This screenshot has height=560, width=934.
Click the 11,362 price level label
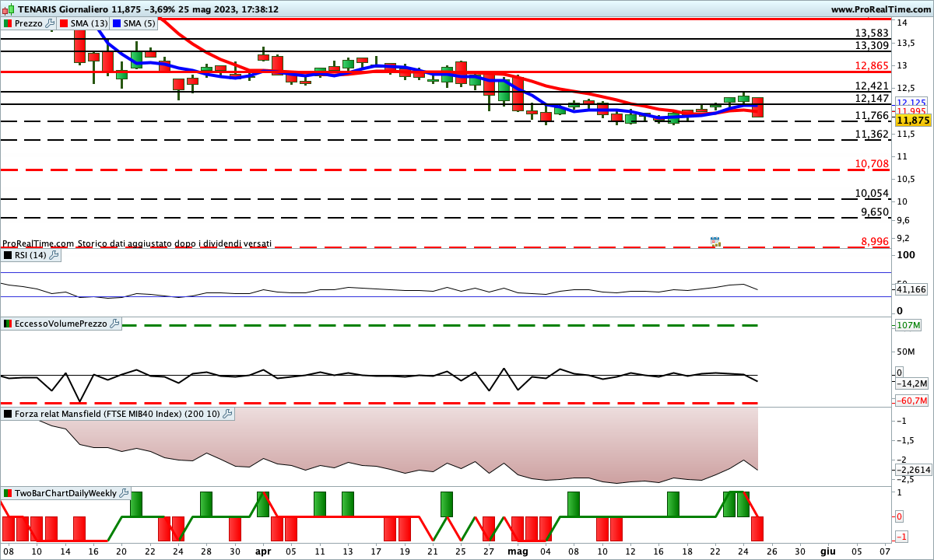(872, 135)
